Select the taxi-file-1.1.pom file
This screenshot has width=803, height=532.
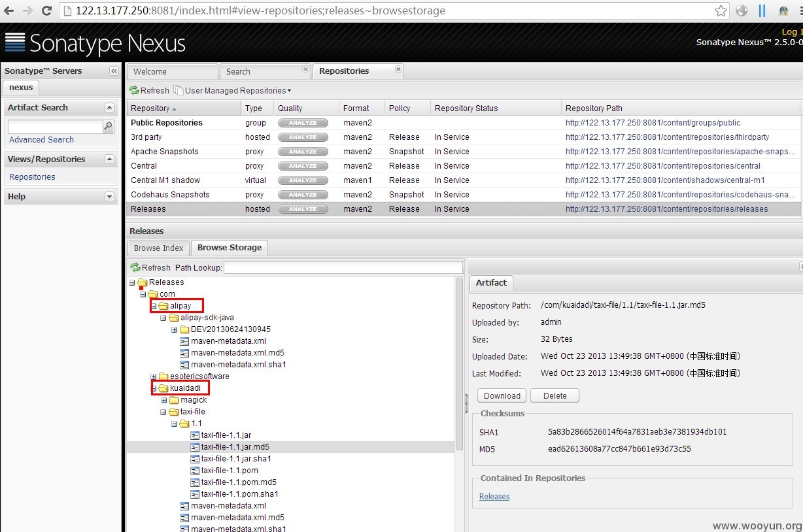[x=230, y=471]
